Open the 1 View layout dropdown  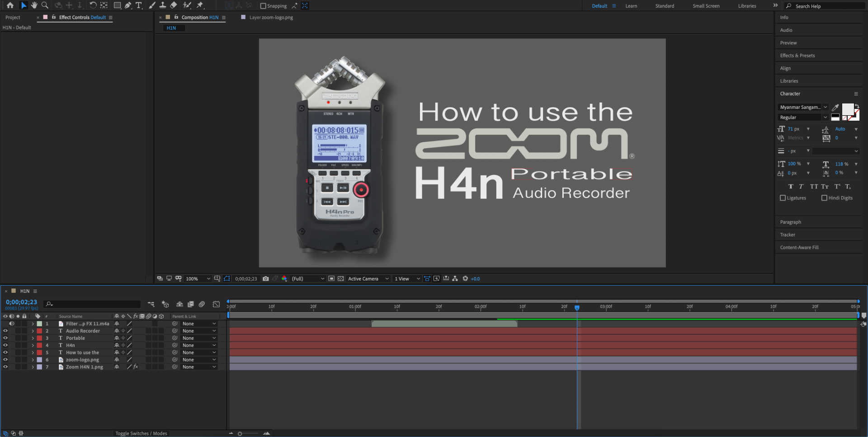tap(407, 279)
